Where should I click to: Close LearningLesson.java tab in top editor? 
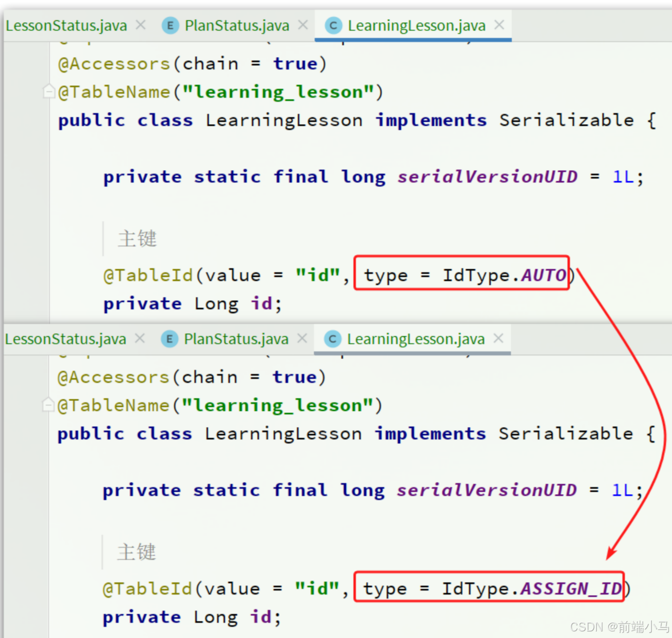[499, 25]
